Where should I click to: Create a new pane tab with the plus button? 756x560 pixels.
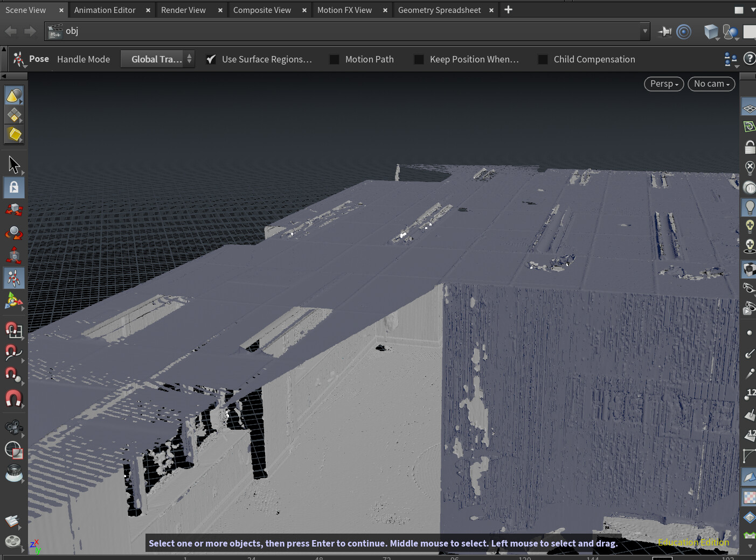(507, 10)
